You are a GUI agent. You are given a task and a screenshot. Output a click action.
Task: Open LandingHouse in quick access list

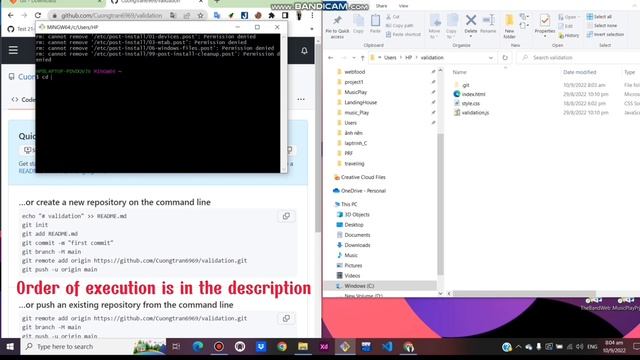(360, 102)
